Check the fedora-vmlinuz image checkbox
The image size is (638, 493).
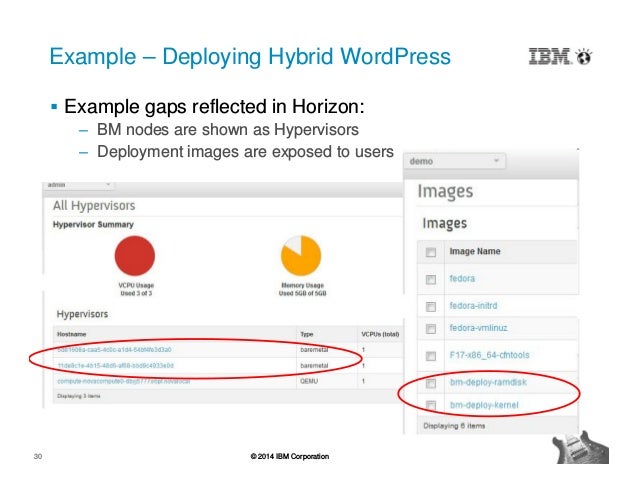(x=430, y=329)
